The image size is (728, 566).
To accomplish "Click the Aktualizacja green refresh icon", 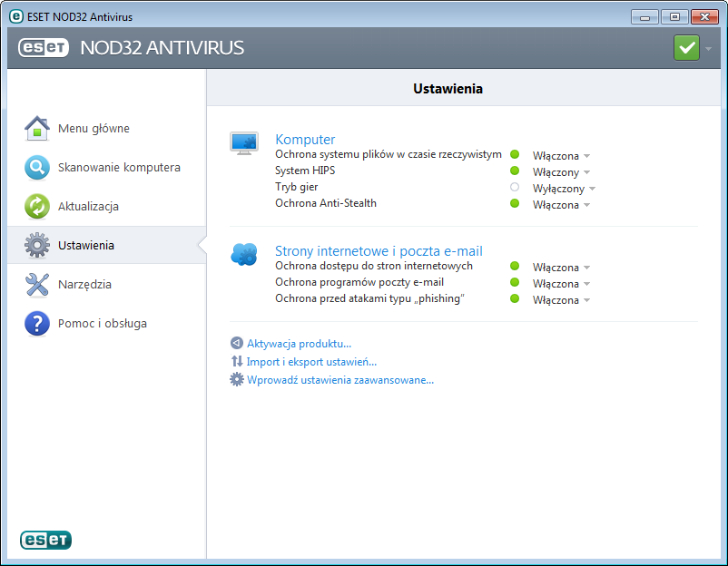I will (37, 206).
